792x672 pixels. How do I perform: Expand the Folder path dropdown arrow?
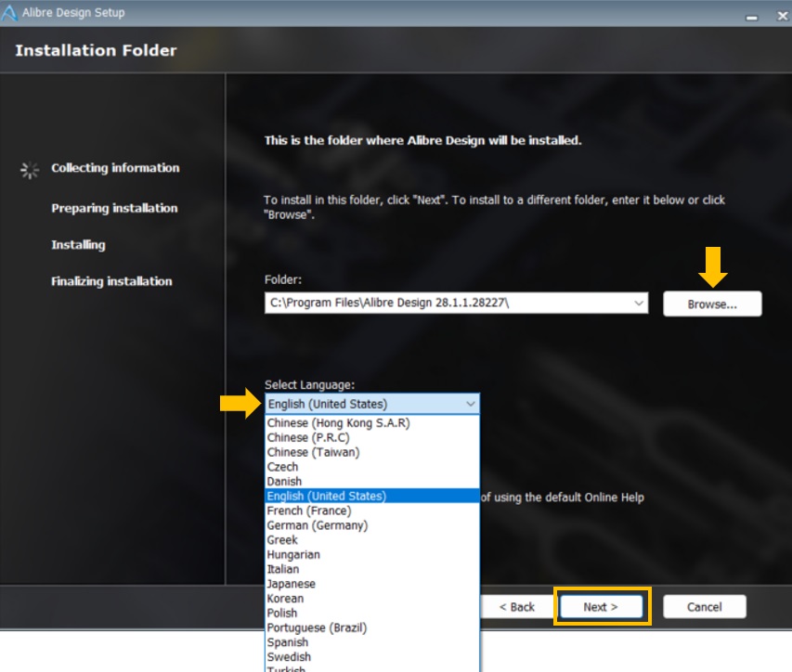coord(639,304)
